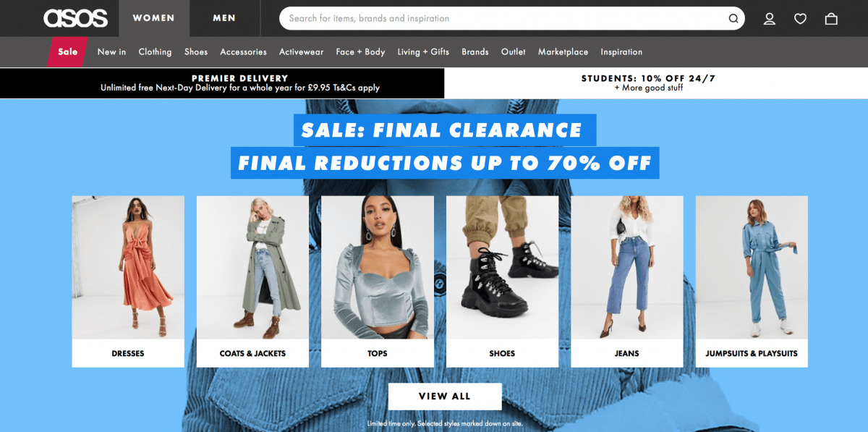Open the Face + Body menu
The width and height of the screenshot is (868, 432).
pos(360,52)
